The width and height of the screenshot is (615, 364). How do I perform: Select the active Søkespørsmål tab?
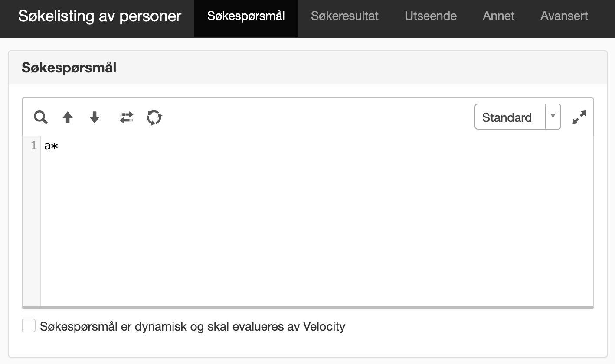[x=246, y=16]
